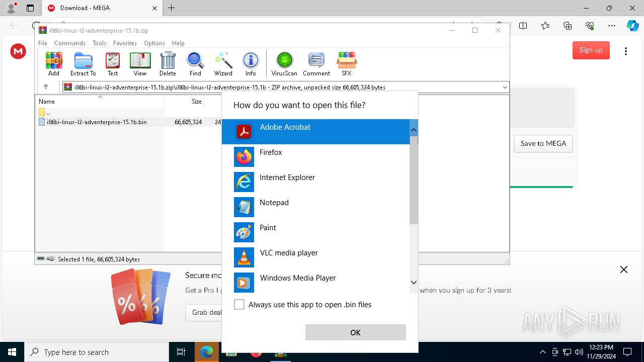Screen dimensions: 644x362
Task: Open Edge settings and more menu
Action: pyautogui.click(x=612, y=26)
